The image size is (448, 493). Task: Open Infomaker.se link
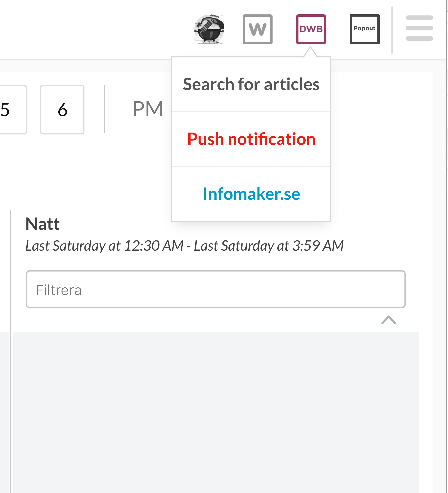[251, 193]
